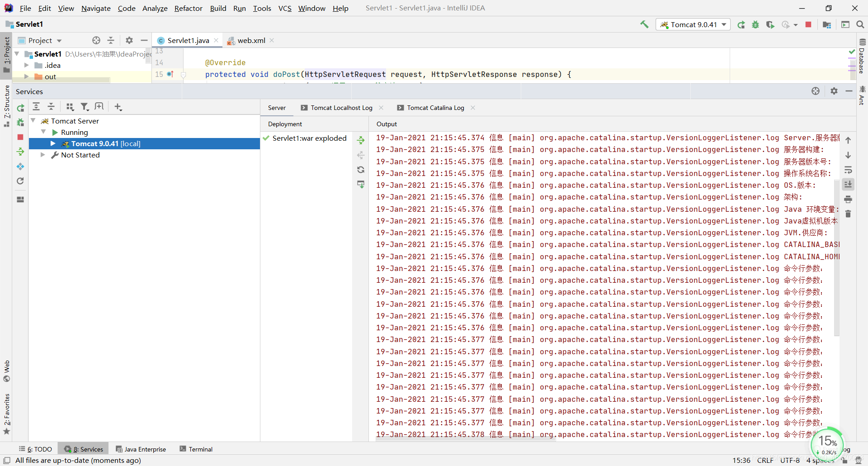The height and width of the screenshot is (466, 868).
Task: Click Scroll Down arrow in the Output gutter
Action: pyautogui.click(x=848, y=155)
